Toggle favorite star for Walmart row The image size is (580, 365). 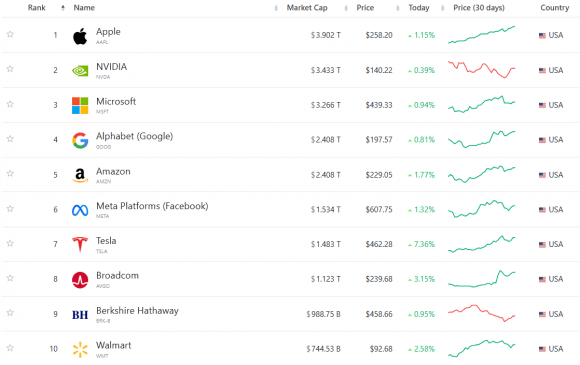click(10, 348)
